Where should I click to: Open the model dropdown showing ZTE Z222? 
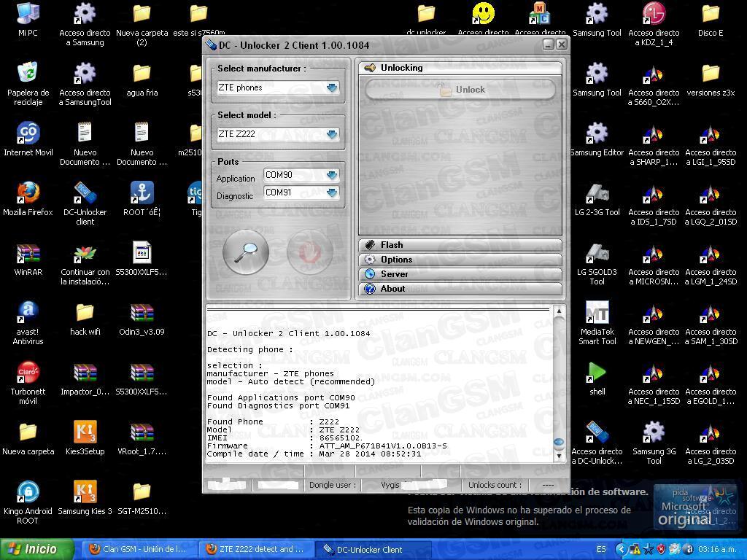coord(278,134)
